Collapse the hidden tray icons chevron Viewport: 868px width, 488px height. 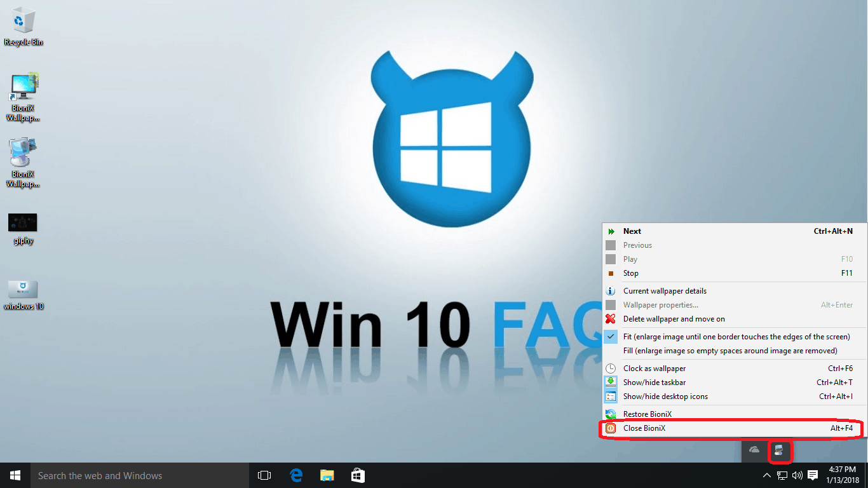(x=767, y=475)
